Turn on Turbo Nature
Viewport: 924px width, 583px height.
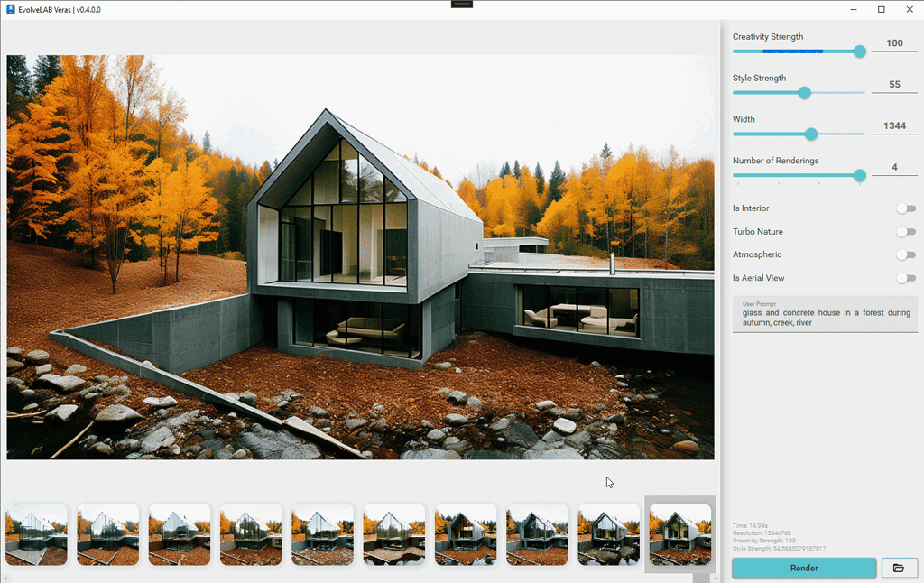click(x=906, y=231)
